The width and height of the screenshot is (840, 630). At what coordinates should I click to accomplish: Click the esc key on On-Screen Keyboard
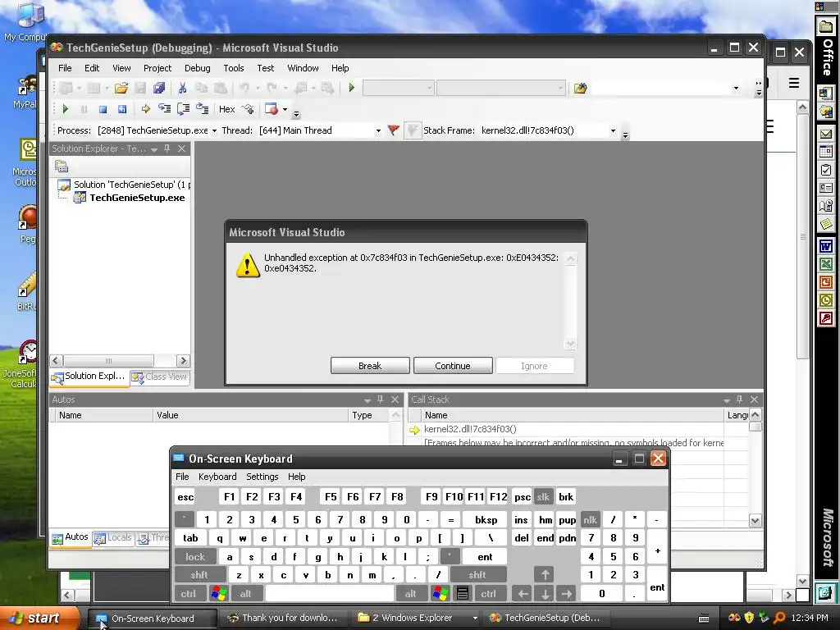click(x=185, y=496)
